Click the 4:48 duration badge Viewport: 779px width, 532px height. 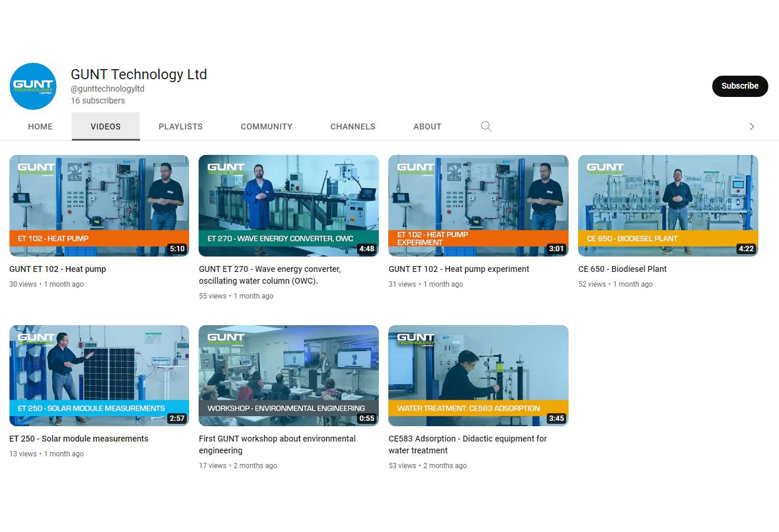[x=367, y=249]
